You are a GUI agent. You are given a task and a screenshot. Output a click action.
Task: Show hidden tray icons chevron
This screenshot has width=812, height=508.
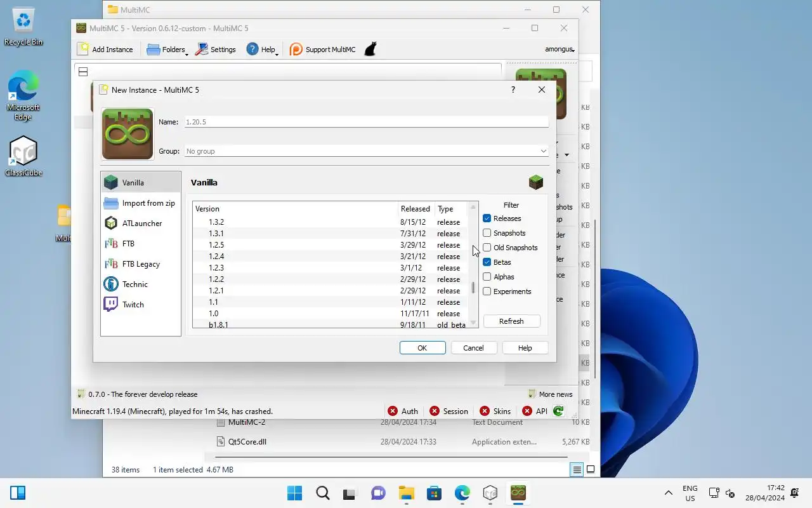coord(668,493)
